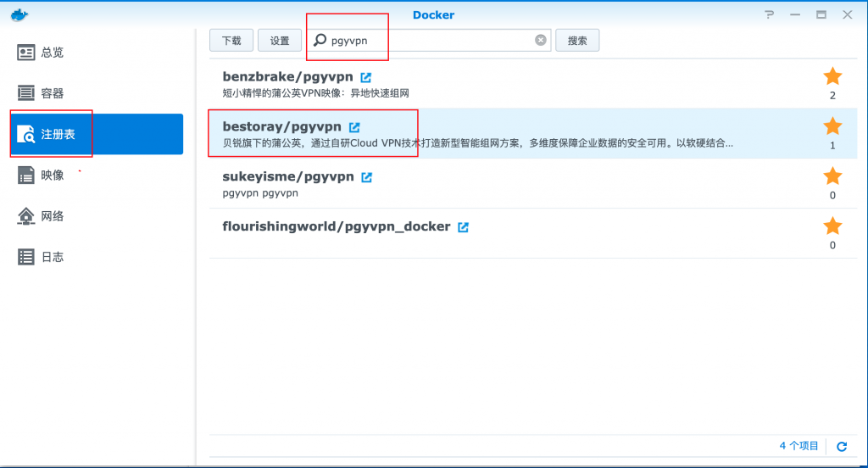868x468 pixels.
Task: Open the help question mark icon
Action: click(x=770, y=15)
